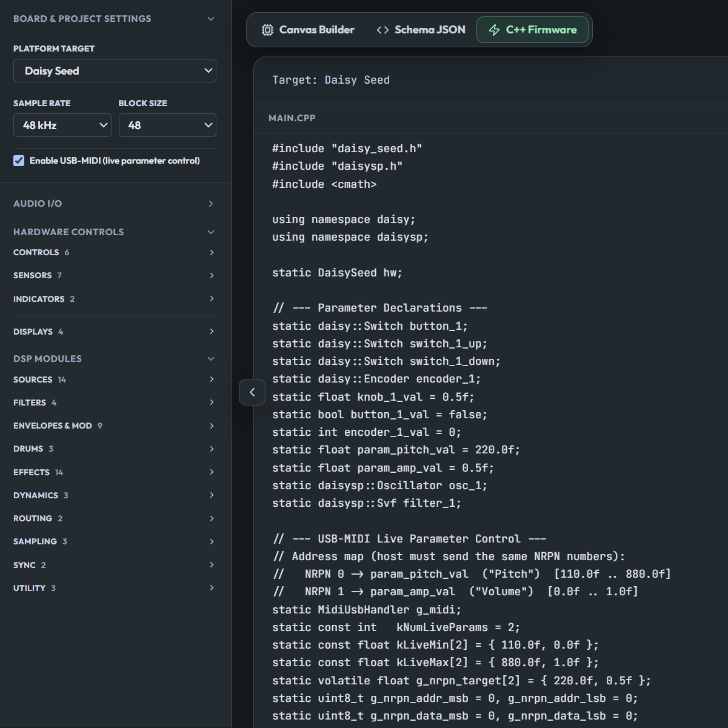728x728 pixels.
Task: Expand the Sync category row
Action: pos(115,565)
